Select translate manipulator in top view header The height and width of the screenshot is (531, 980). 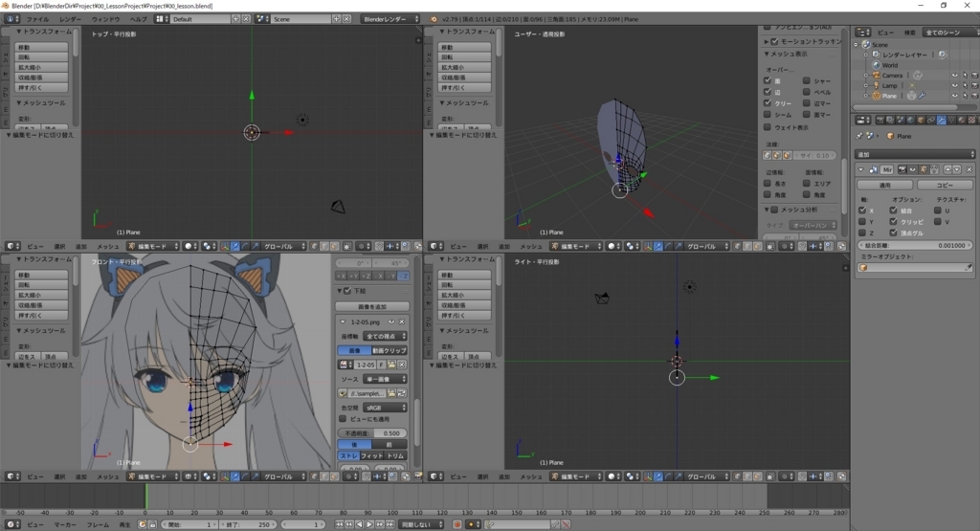(235, 246)
